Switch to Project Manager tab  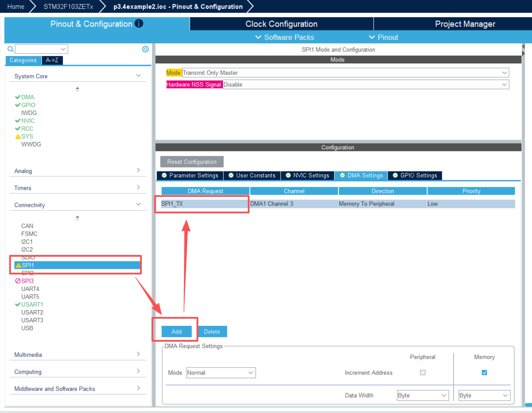465,24
